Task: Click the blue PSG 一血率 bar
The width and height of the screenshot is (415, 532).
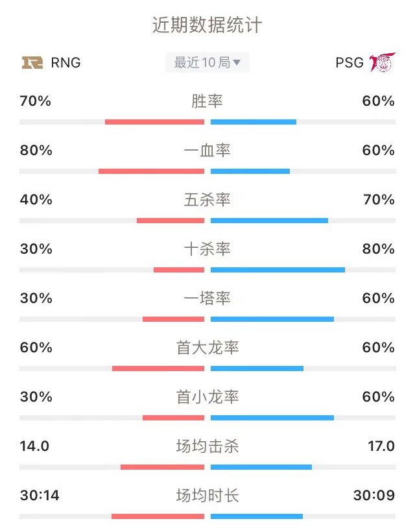Action: [250, 171]
